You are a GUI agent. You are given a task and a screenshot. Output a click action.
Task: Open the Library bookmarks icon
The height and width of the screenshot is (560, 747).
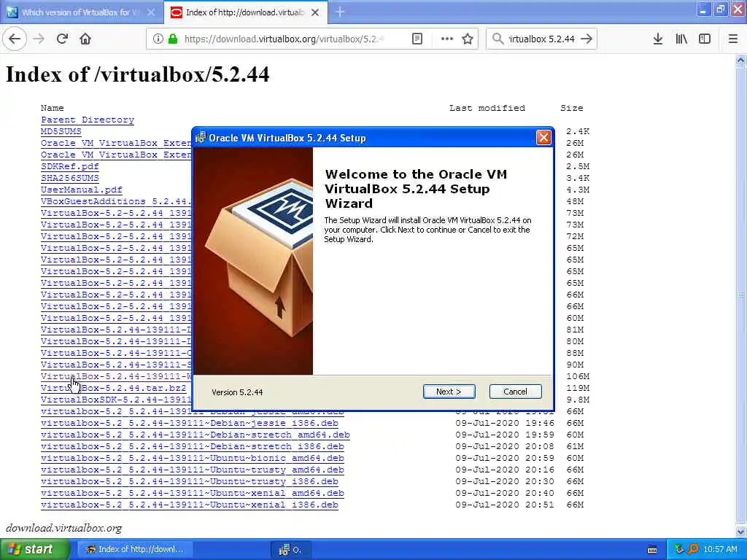point(681,39)
